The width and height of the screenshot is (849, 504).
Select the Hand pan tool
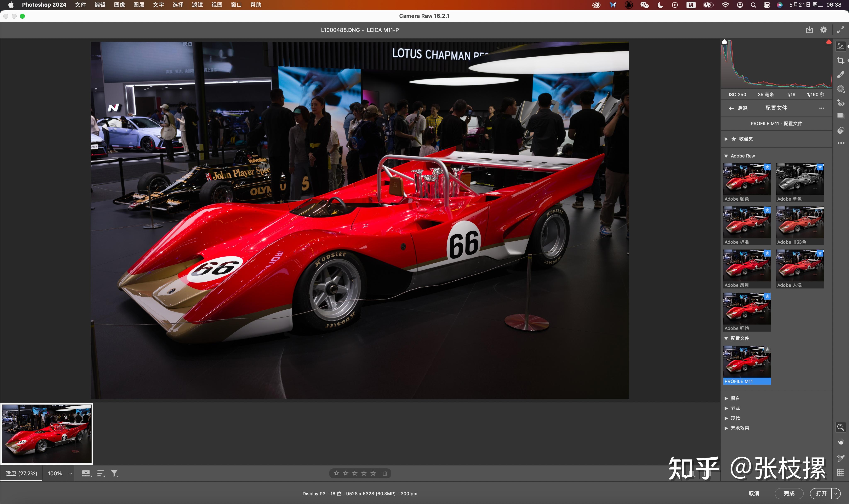point(841,441)
